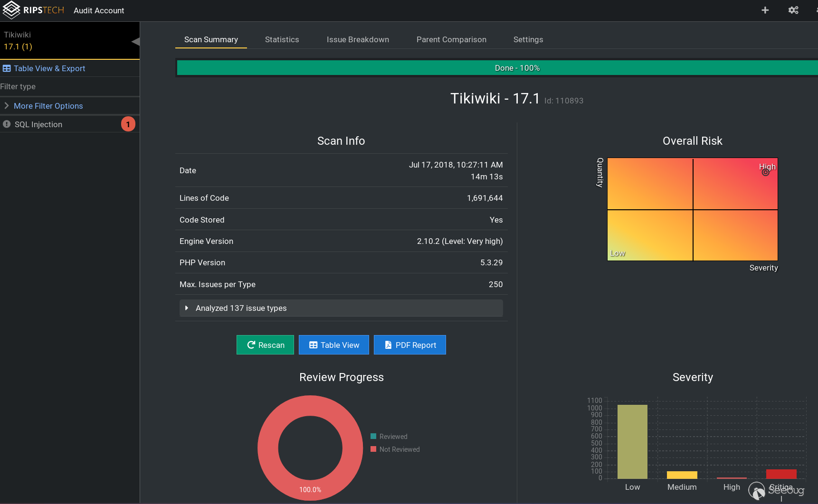Click the Audit Account label
The height and width of the screenshot is (504, 818).
coord(99,10)
